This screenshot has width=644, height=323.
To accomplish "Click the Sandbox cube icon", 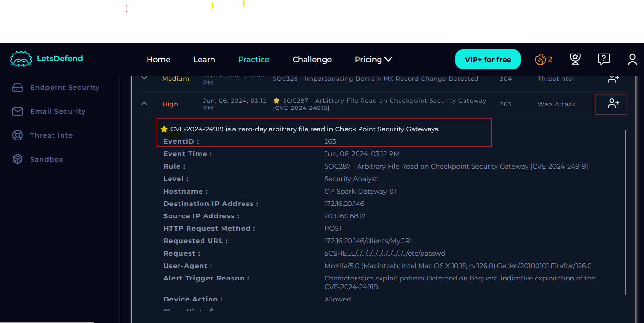I will (18, 159).
